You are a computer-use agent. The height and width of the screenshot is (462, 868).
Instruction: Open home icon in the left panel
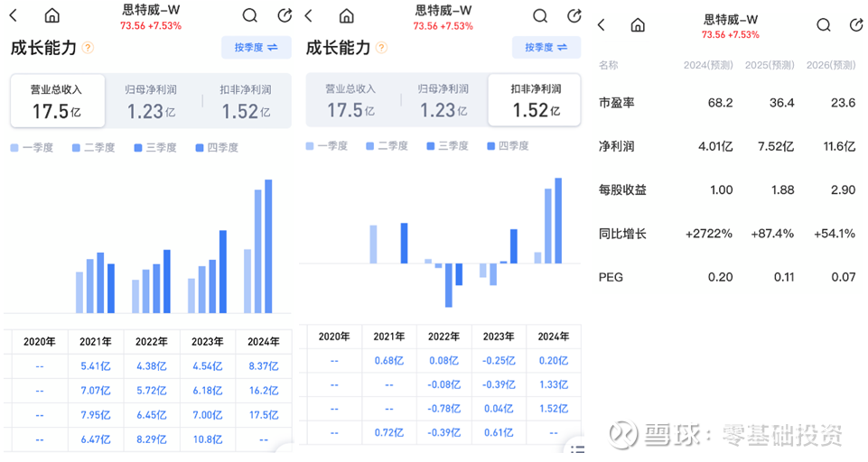click(x=52, y=15)
